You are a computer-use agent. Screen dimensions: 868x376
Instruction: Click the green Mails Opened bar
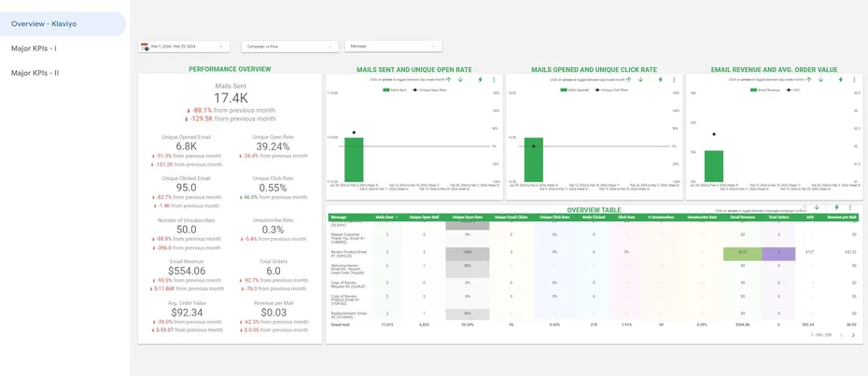tap(534, 160)
